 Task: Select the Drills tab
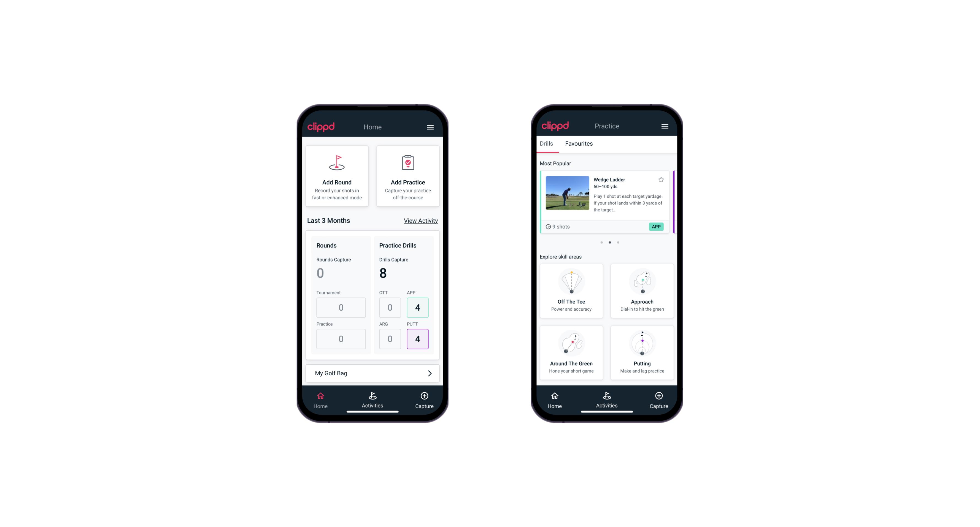click(x=546, y=143)
